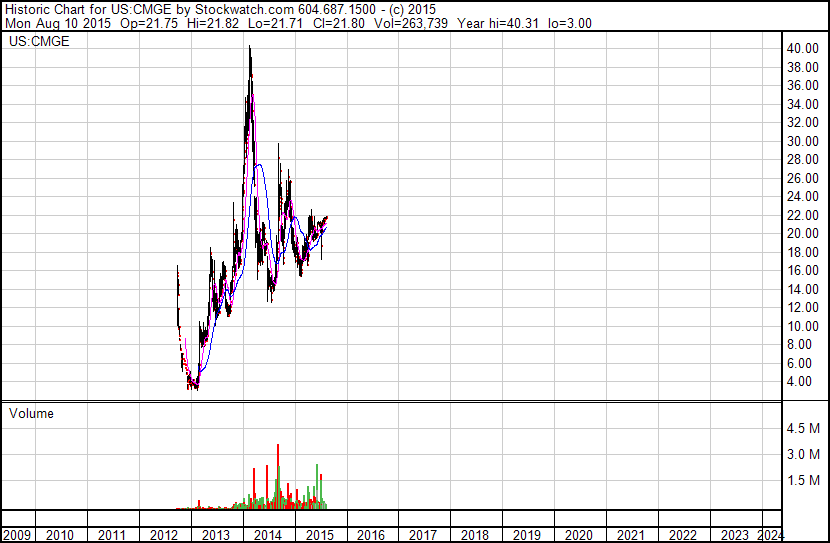Click the 16.00 price axis label
Viewport: 830px width, 543px height.
pos(802,270)
